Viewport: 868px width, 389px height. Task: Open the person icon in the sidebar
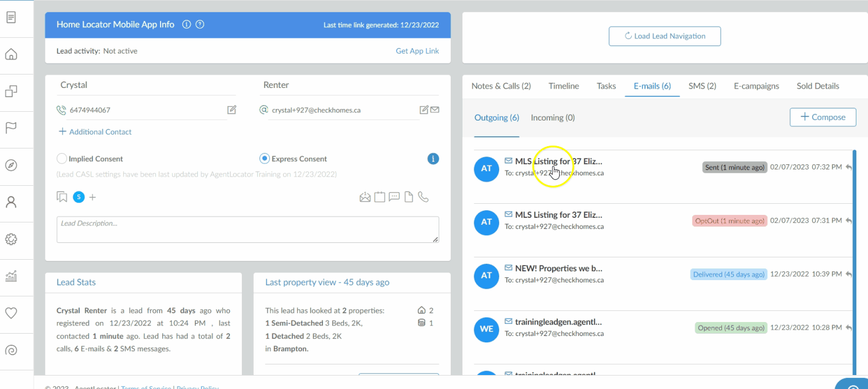pyautogui.click(x=11, y=202)
